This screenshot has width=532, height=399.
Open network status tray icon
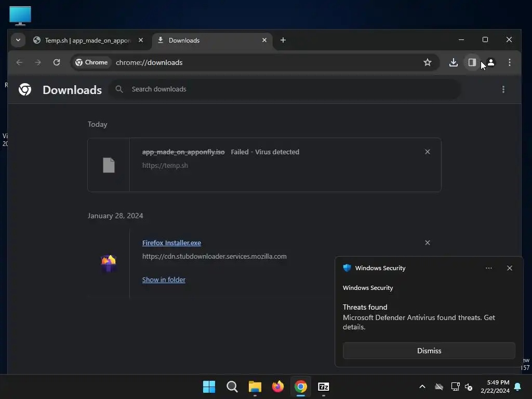[455, 387]
